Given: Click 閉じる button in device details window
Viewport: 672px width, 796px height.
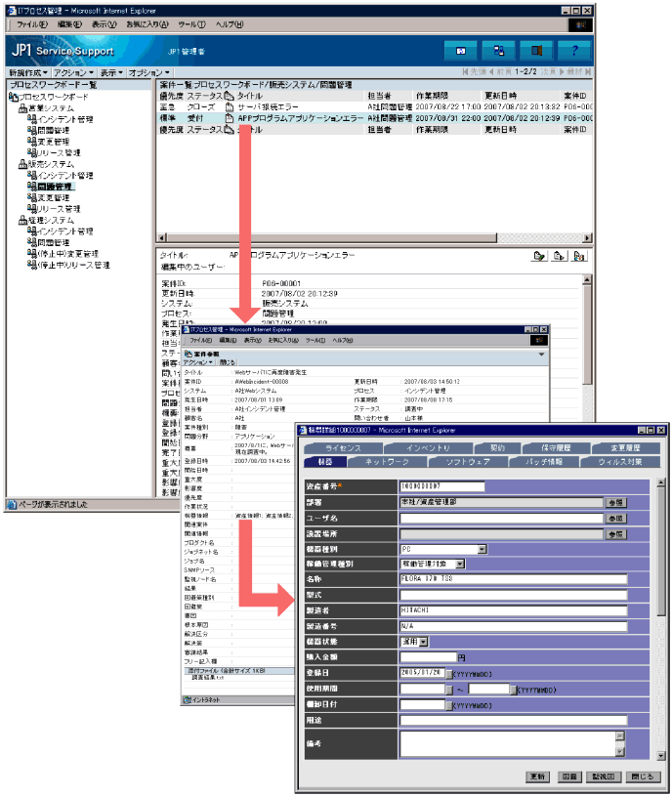Looking at the screenshot, I should 643,776.
